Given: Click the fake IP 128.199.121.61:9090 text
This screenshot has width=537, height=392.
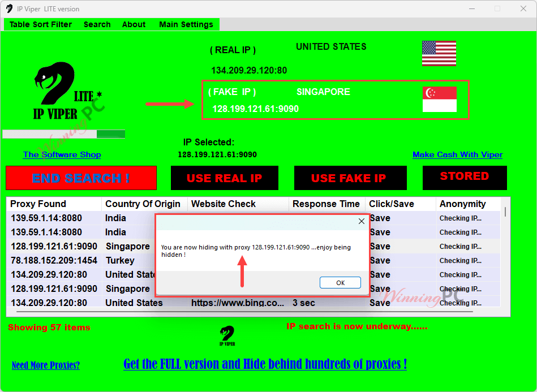Looking at the screenshot, I should click(256, 109).
